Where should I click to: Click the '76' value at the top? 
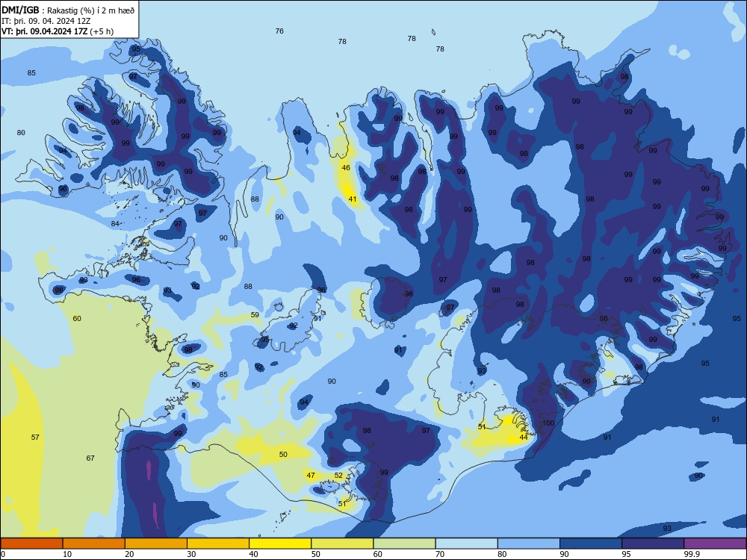[279, 31]
